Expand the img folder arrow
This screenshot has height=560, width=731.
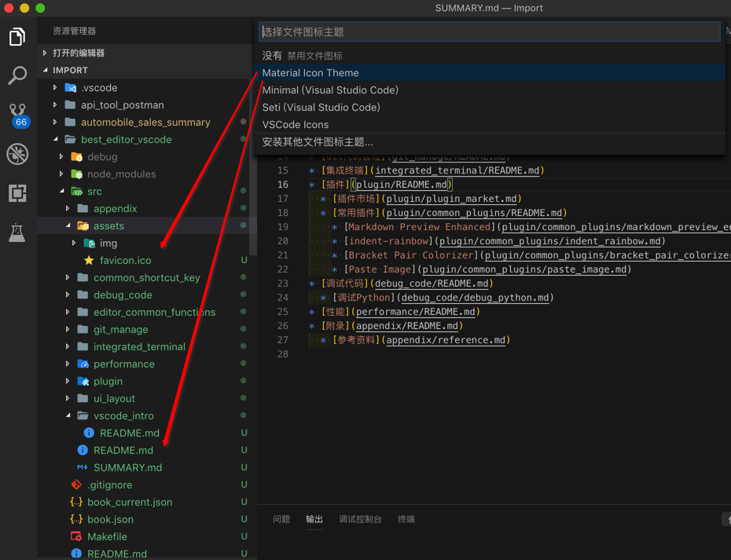tap(74, 243)
